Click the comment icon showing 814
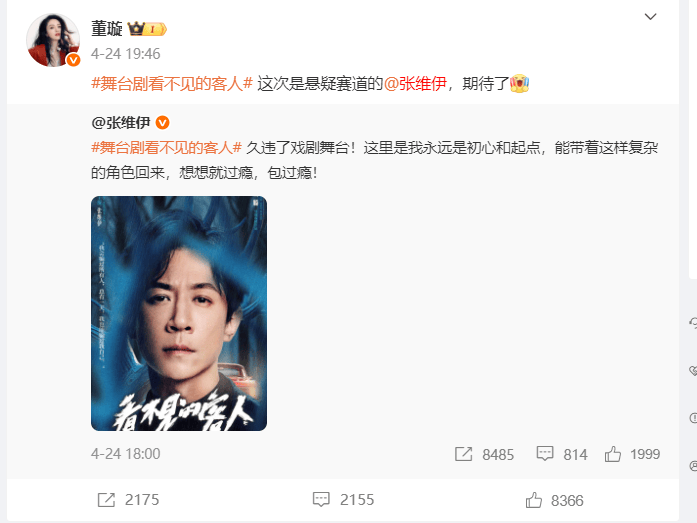The height and width of the screenshot is (523, 697). point(545,454)
